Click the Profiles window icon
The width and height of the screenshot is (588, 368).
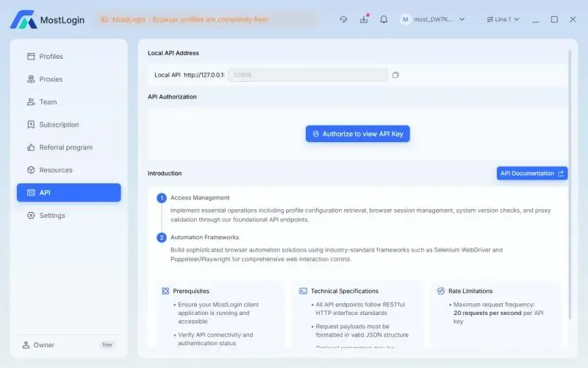tap(31, 57)
